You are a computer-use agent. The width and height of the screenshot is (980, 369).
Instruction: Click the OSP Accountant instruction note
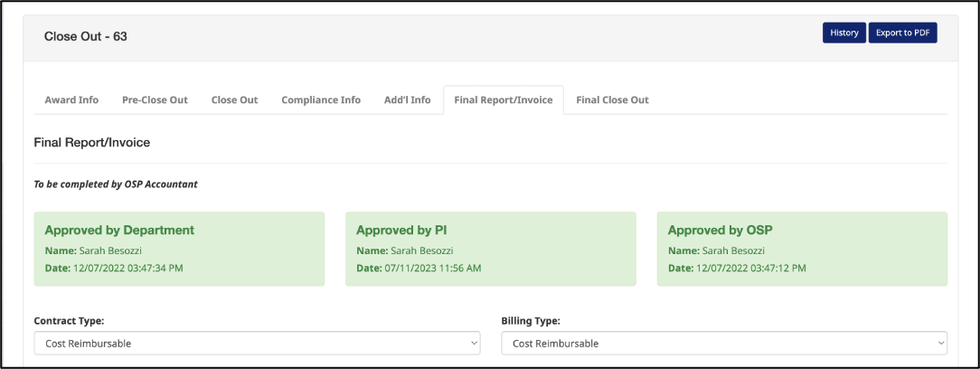coord(116,184)
